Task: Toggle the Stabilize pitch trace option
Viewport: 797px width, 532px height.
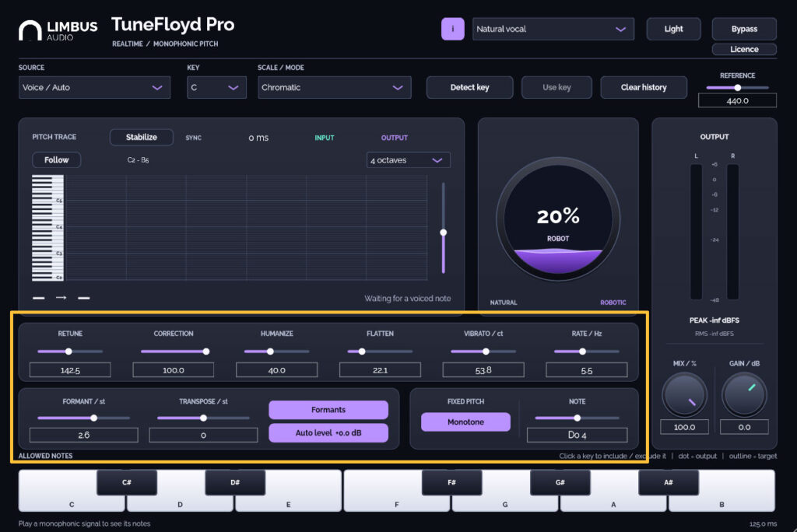Action: pos(142,137)
